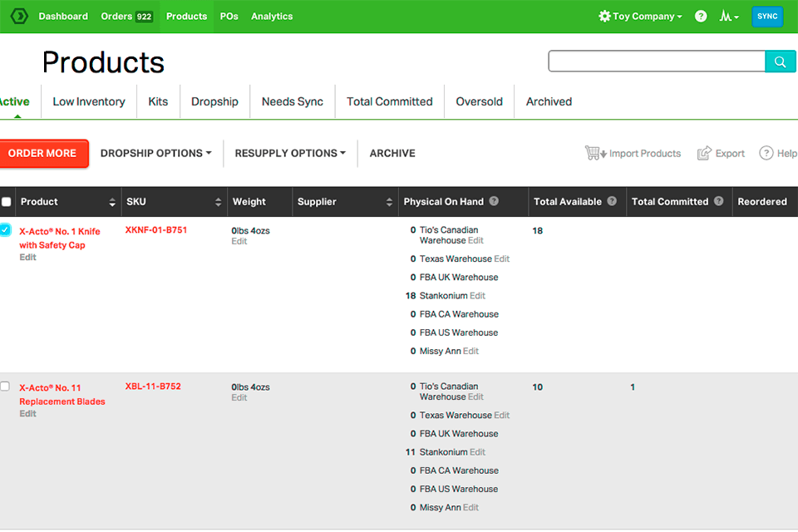Check the X-Acto No. 11 Replacement Blades checkbox

click(5, 386)
